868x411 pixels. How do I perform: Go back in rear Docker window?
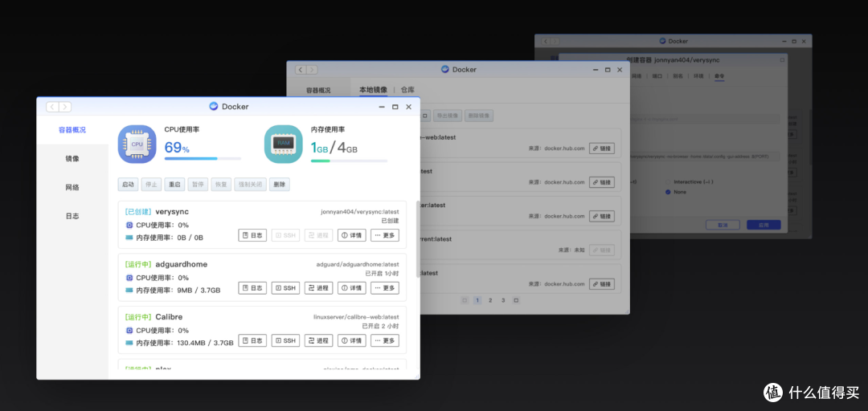[x=546, y=41]
